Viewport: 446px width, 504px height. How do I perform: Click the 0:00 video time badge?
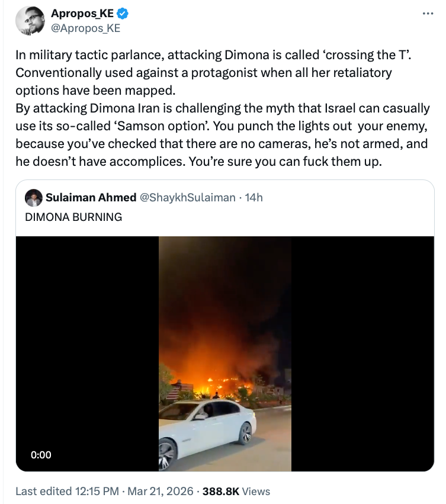(x=41, y=455)
